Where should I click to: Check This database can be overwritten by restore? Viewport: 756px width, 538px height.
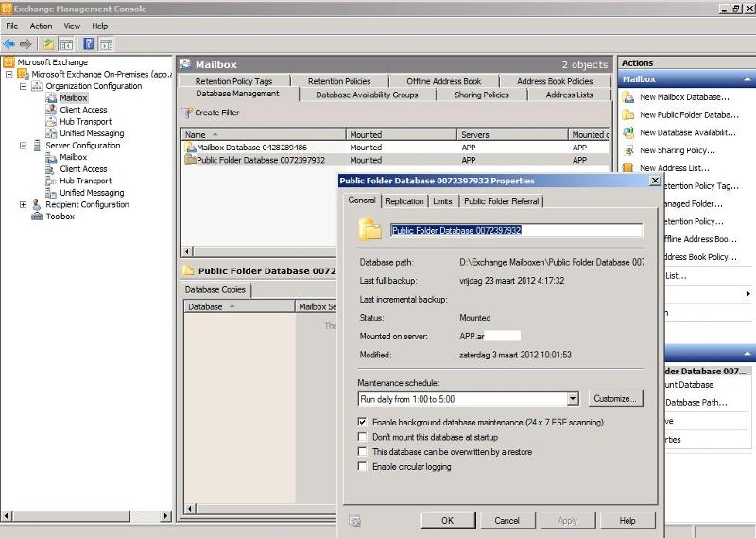point(362,452)
